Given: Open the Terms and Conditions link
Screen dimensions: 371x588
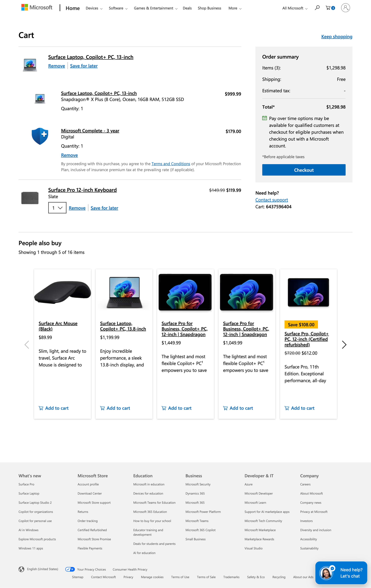Looking at the screenshot, I should coord(171,164).
